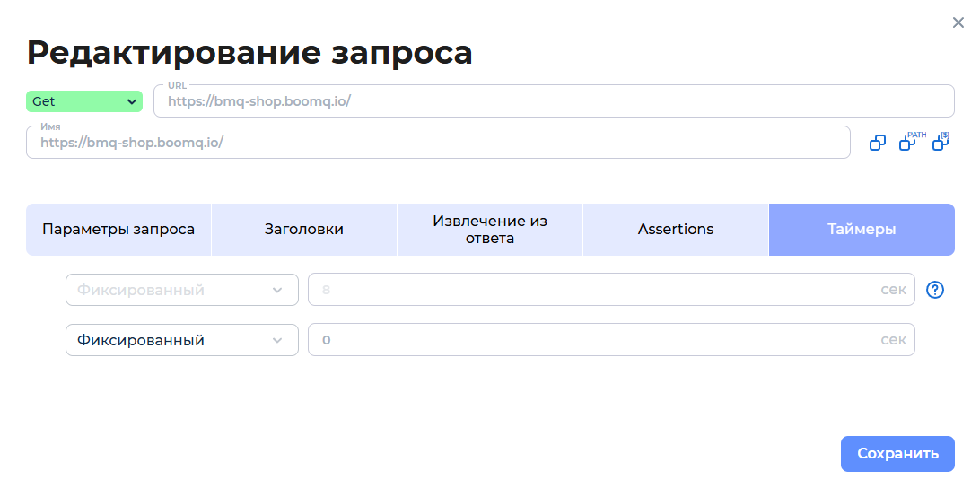Focus the URL input field

(554, 101)
